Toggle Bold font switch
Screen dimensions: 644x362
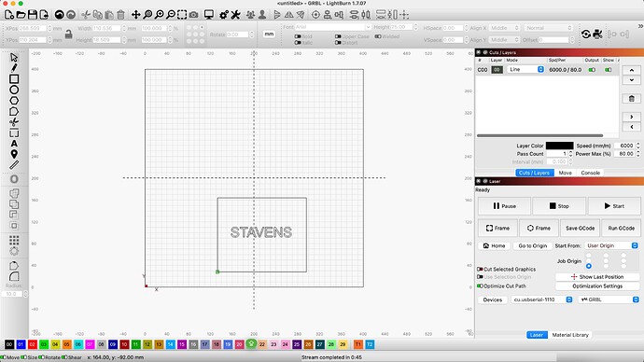pyautogui.click(x=298, y=36)
